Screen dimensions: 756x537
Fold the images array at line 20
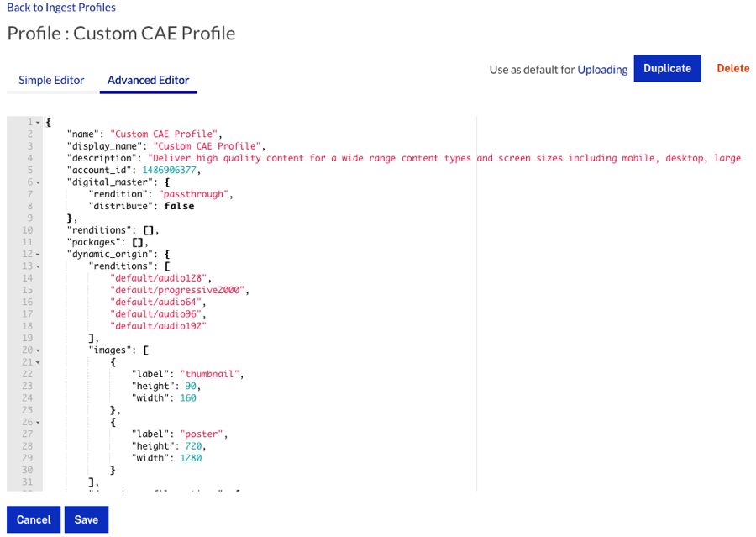[x=38, y=350]
